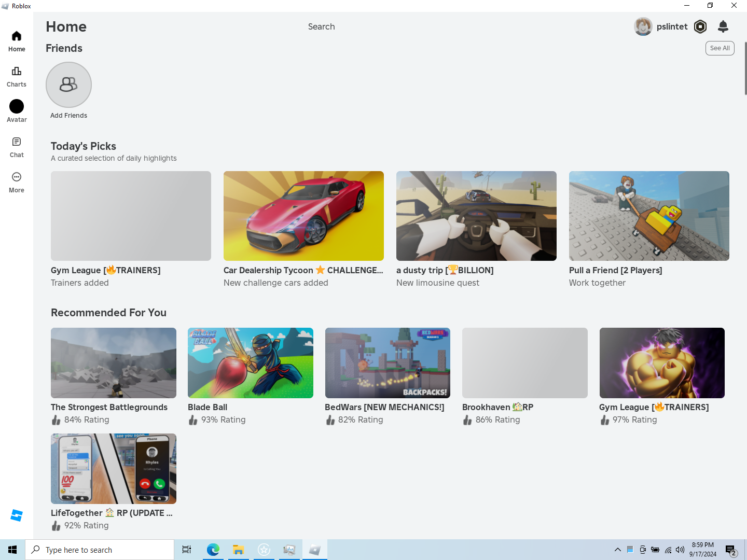
Task: Click '92% Rating' under LifeTogether
Action: coord(87,525)
